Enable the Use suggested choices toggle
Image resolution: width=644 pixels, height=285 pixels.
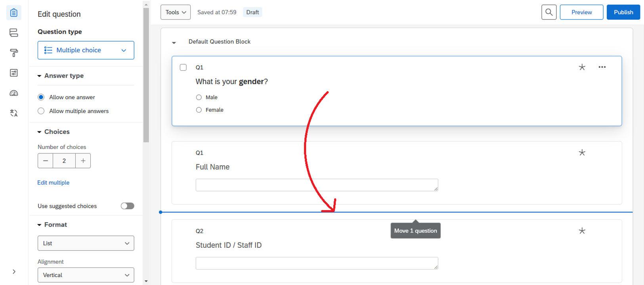click(127, 206)
